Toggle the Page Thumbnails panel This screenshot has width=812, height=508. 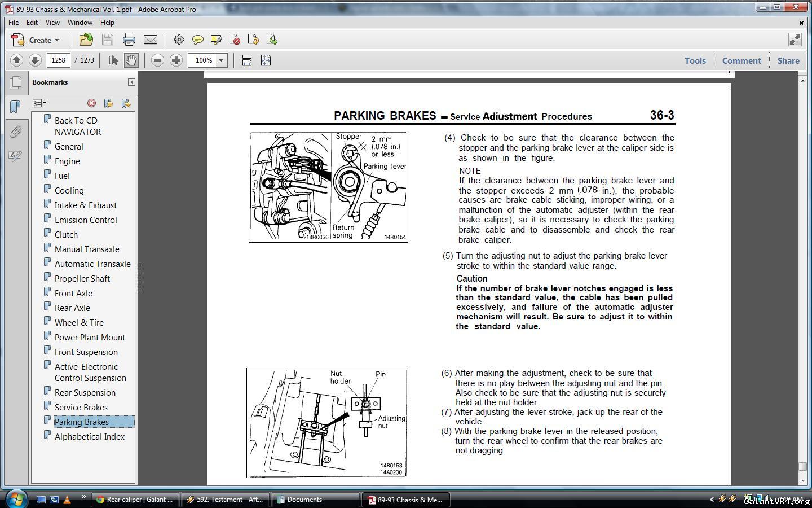click(x=15, y=83)
